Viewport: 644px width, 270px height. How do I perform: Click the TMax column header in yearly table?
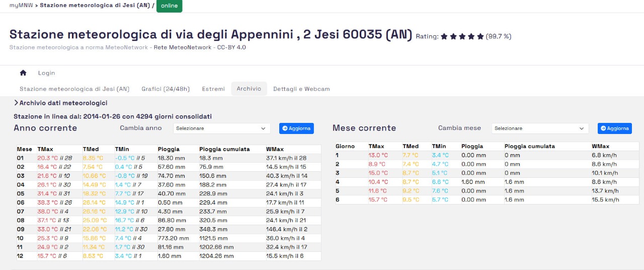pyautogui.click(x=45, y=149)
